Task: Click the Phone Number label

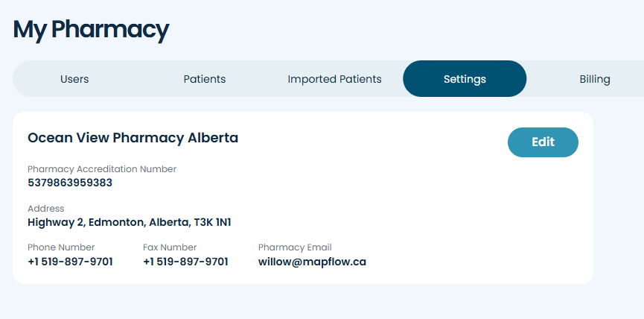Action: (61, 247)
